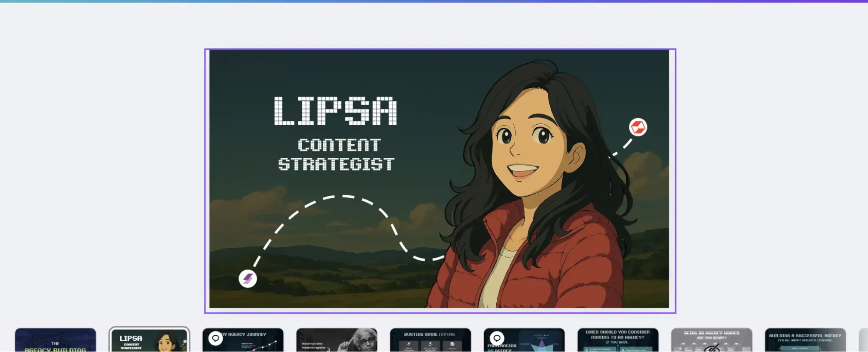The height and width of the screenshot is (352, 868).
Task: Select Building a Successful Agency thumbnail
Action: (806, 340)
